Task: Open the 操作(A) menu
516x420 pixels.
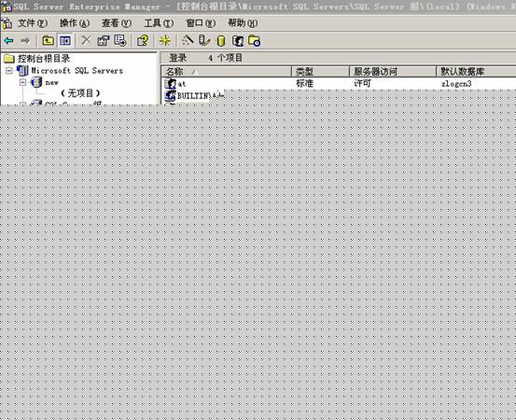Action: click(75, 23)
